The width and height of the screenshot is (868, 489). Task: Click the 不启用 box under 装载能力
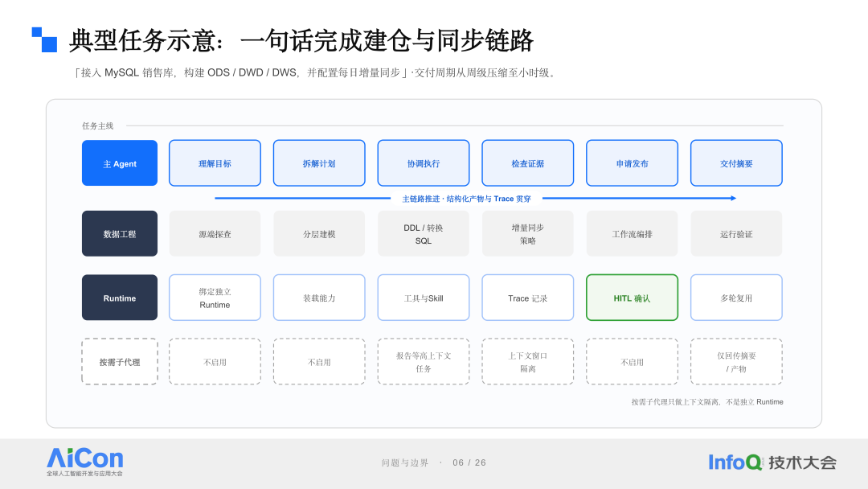tap(319, 362)
